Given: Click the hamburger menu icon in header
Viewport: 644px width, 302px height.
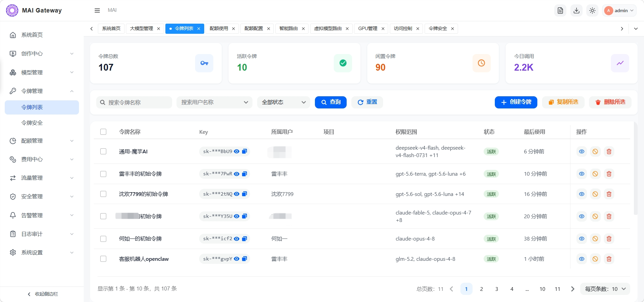Looking at the screenshot, I should pyautogui.click(x=97, y=10).
